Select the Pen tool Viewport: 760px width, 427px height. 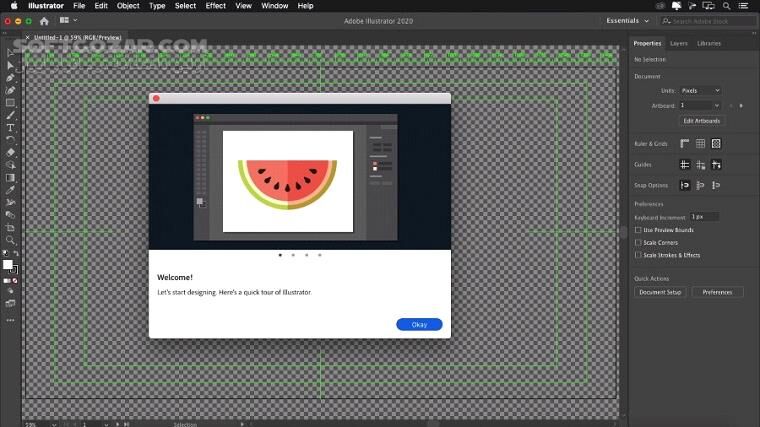pos(10,78)
